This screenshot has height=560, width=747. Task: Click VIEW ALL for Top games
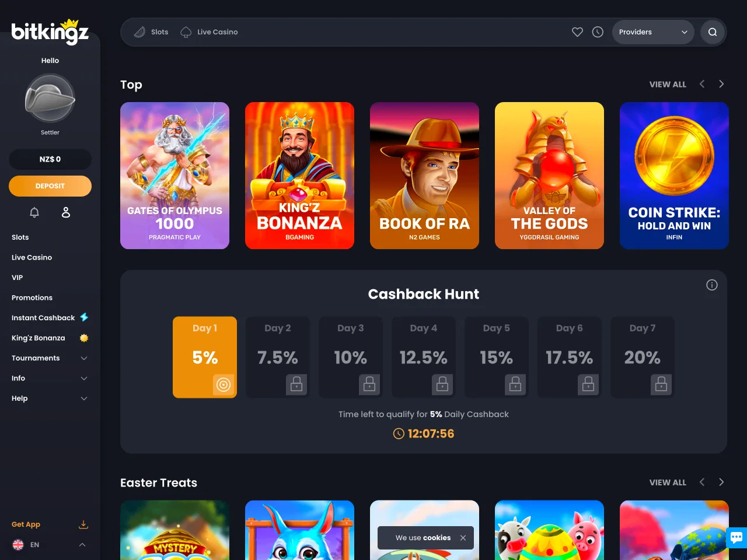(668, 85)
